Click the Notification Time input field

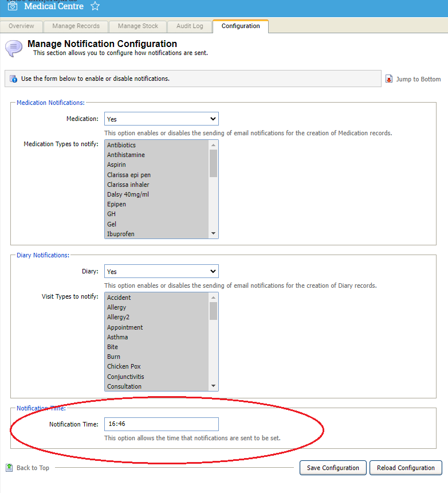point(161,424)
